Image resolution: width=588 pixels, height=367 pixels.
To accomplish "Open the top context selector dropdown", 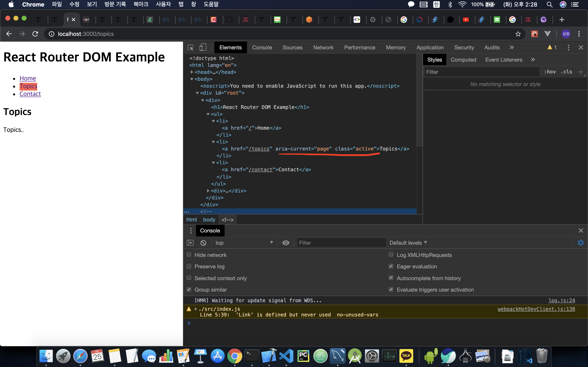I will click(x=244, y=243).
